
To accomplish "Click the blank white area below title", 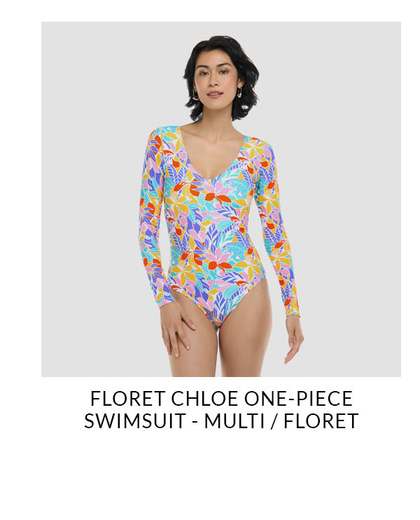I will click(210, 474).
